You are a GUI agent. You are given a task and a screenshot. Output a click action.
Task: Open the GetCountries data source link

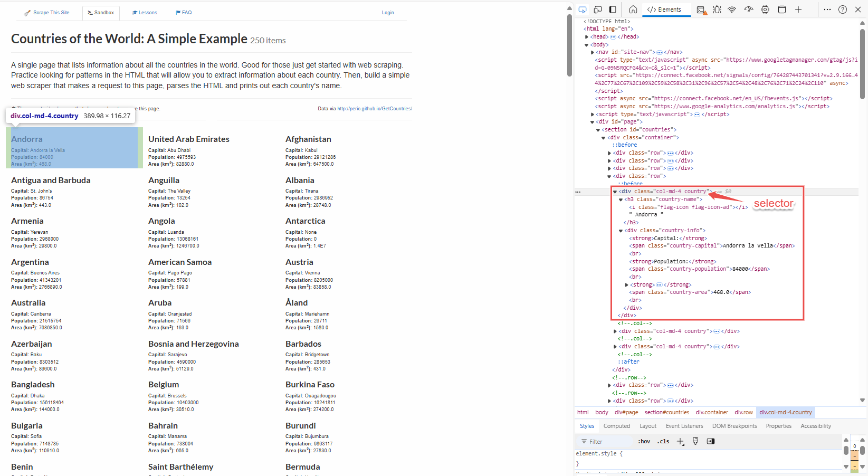[375, 108]
